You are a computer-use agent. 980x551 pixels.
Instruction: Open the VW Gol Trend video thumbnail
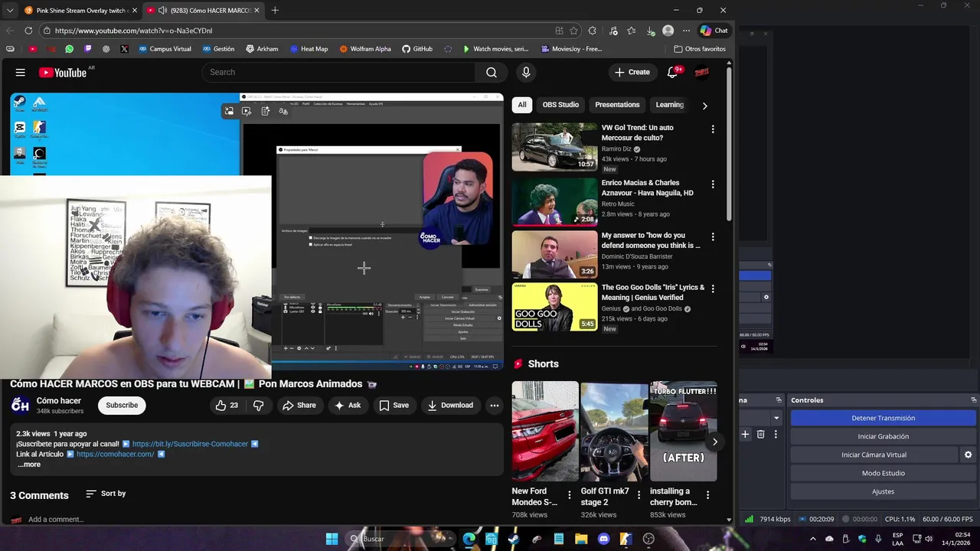(x=554, y=147)
